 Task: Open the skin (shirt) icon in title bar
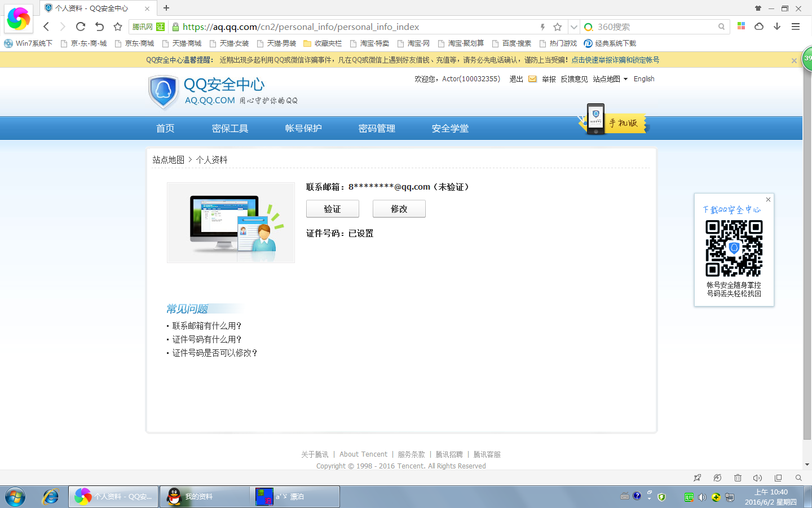click(x=758, y=8)
